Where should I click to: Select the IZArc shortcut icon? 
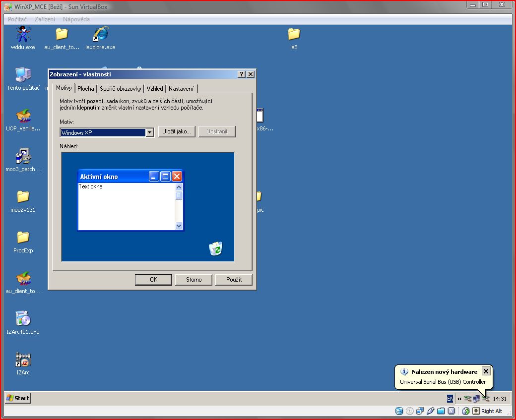[x=23, y=364]
